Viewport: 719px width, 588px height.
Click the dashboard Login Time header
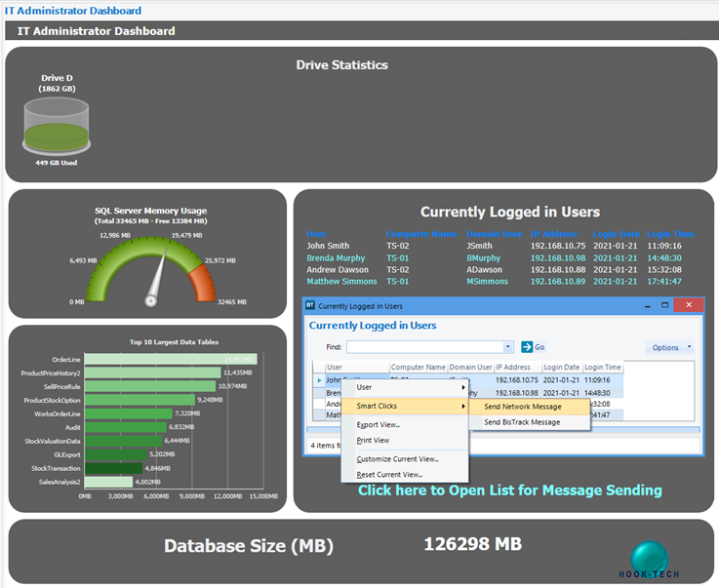pyautogui.click(x=670, y=234)
